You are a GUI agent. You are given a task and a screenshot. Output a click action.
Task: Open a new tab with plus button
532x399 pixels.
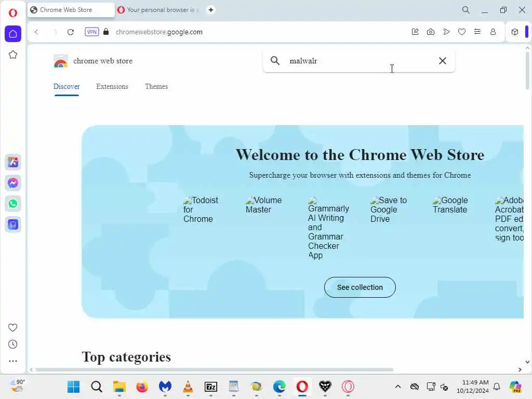211,10
